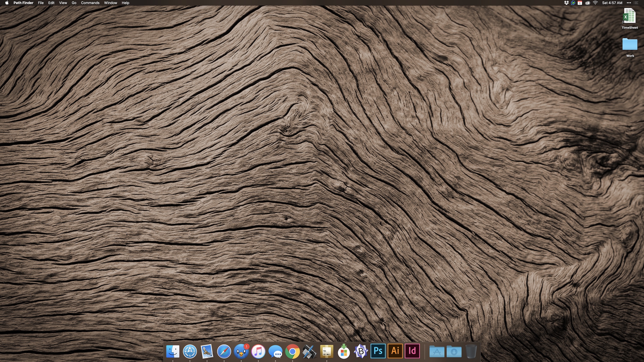Open Tweetbot with the notification badge
The width and height of the screenshot is (644, 362).
point(241,352)
